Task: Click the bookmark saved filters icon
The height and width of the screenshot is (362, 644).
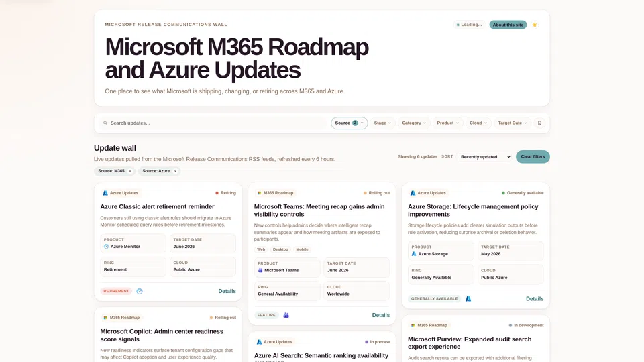Action: (539, 123)
